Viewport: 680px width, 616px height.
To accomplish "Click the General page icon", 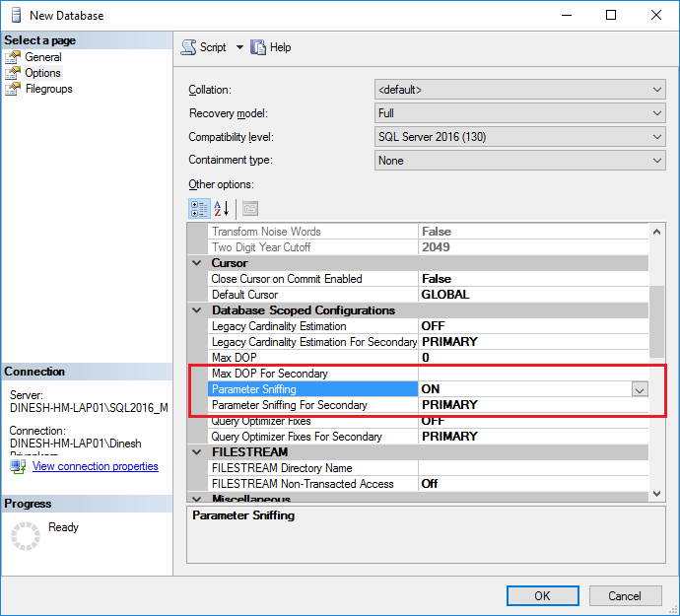I will 13,57.
